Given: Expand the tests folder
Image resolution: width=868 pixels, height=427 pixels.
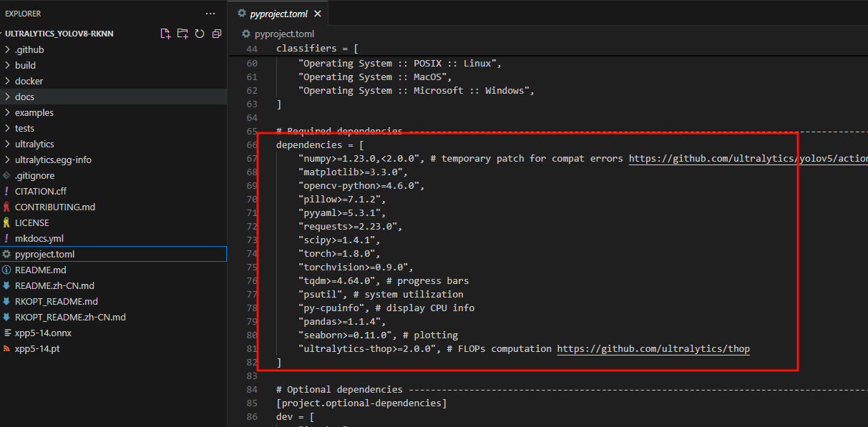Looking at the screenshot, I should pos(113,128).
